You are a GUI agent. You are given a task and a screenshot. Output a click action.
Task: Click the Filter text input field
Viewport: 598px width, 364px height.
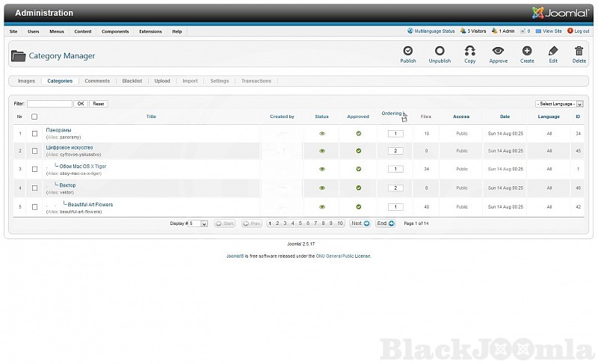[49, 104]
